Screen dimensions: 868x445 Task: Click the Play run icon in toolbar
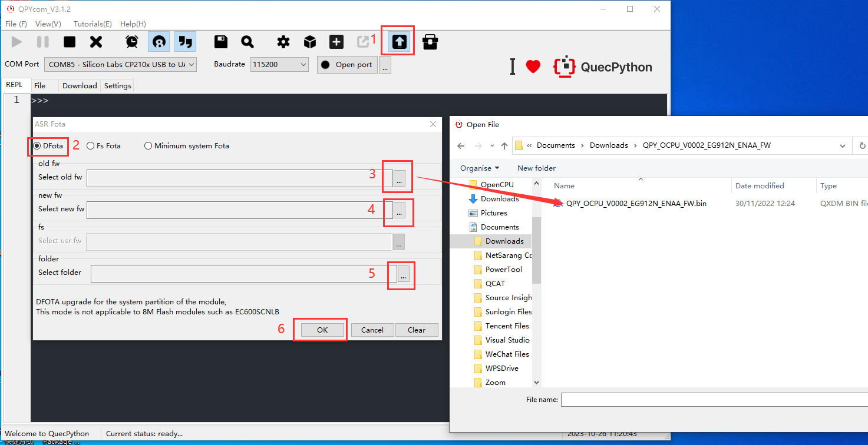tap(16, 42)
